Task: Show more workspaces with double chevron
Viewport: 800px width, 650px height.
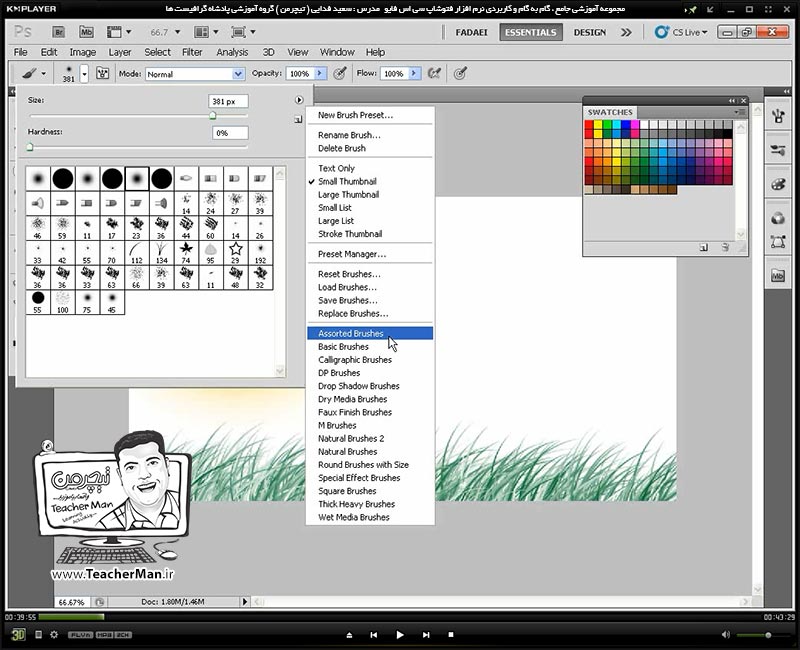Action: coord(626,32)
